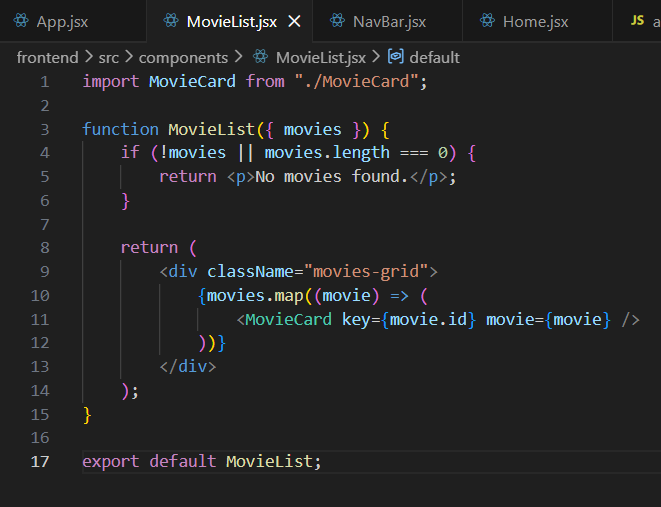Open the NavBar.jsx editor tab
Screen dimensions: 661x507
pos(389,21)
